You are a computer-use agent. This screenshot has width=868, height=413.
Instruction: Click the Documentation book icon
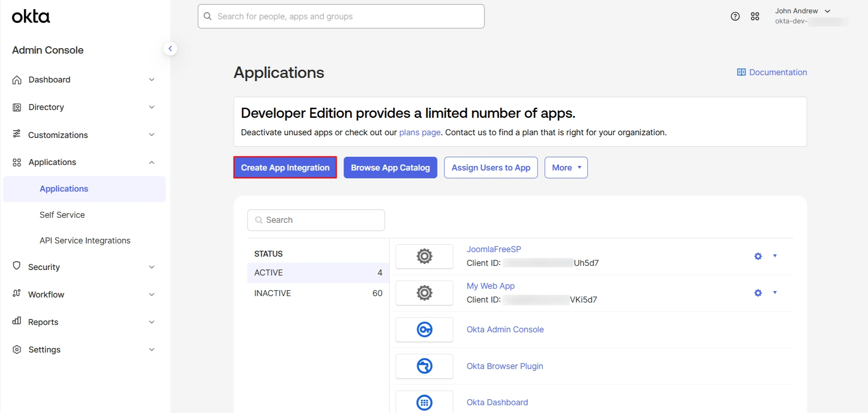coord(741,72)
